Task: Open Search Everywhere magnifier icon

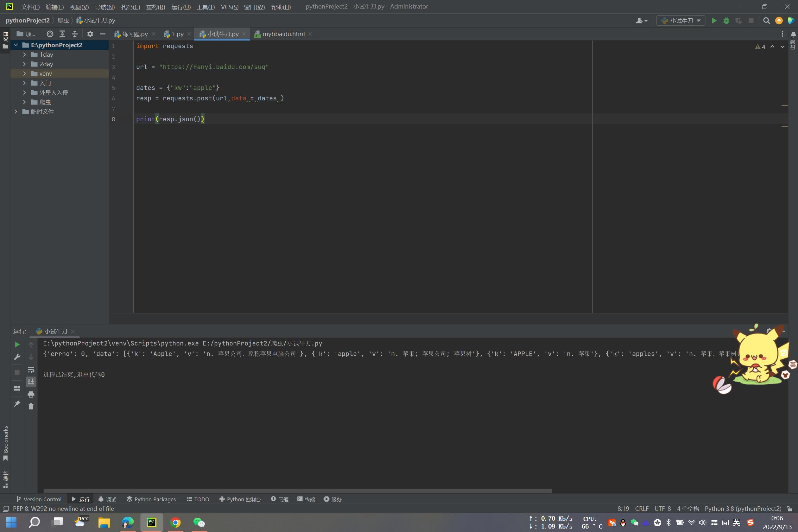Action: [x=766, y=21]
